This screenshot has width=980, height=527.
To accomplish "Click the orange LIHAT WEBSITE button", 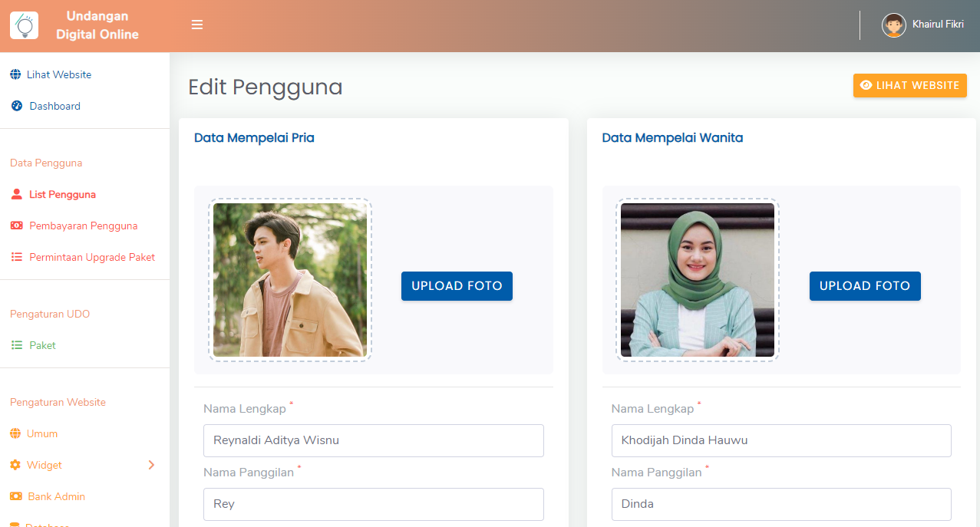I will coord(910,85).
